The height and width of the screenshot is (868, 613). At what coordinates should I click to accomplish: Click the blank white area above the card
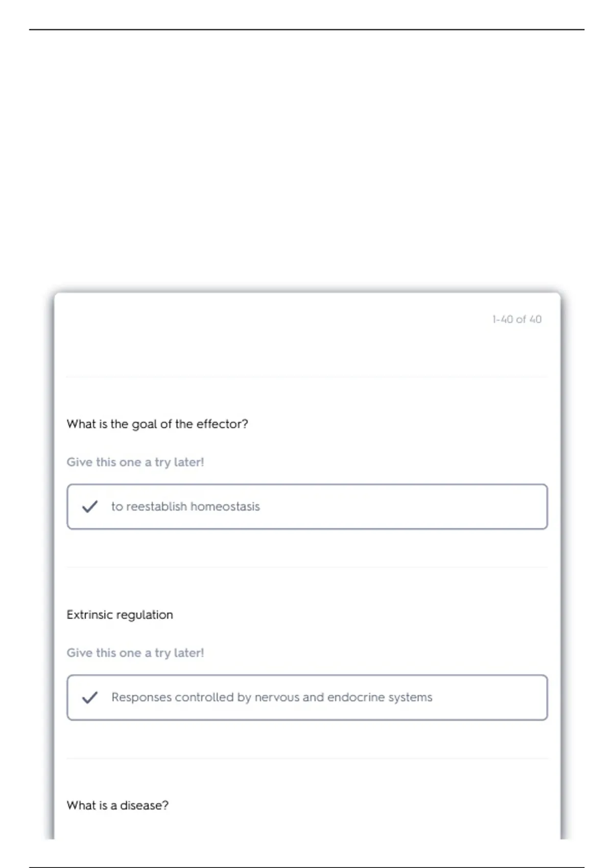coord(306,153)
